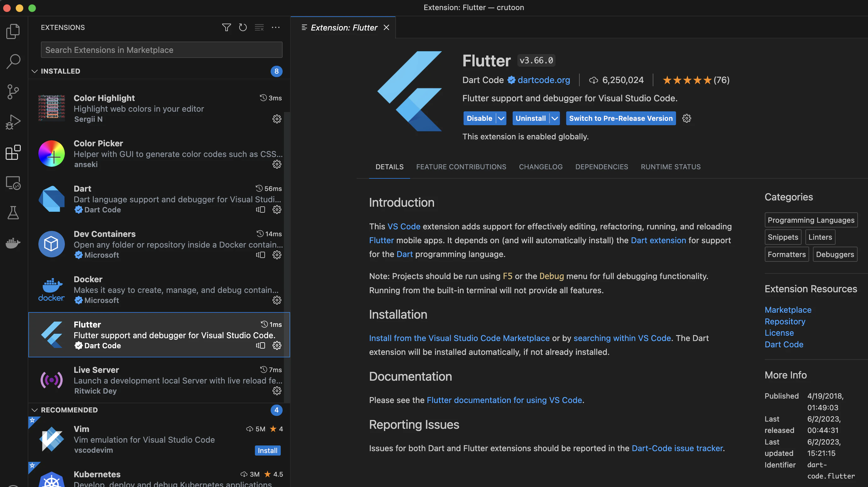The height and width of the screenshot is (487, 868).
Task: Select the Formatters category tag
Action: coord(786,254)
